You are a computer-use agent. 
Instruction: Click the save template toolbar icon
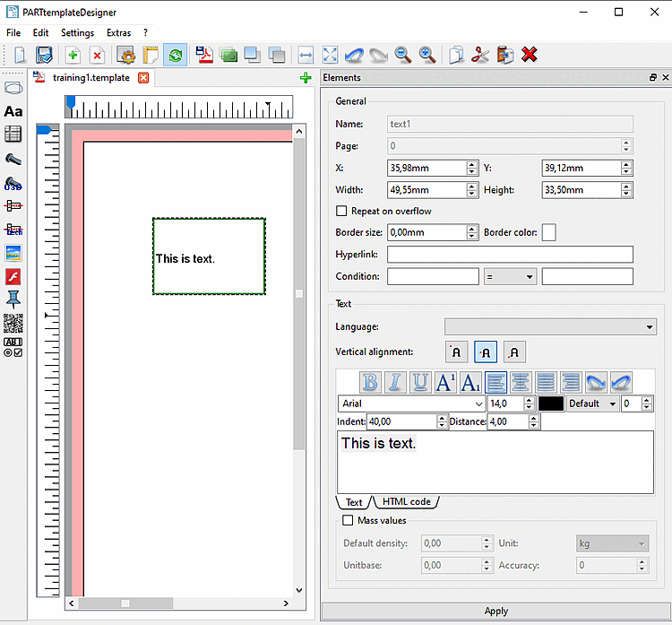44,55
